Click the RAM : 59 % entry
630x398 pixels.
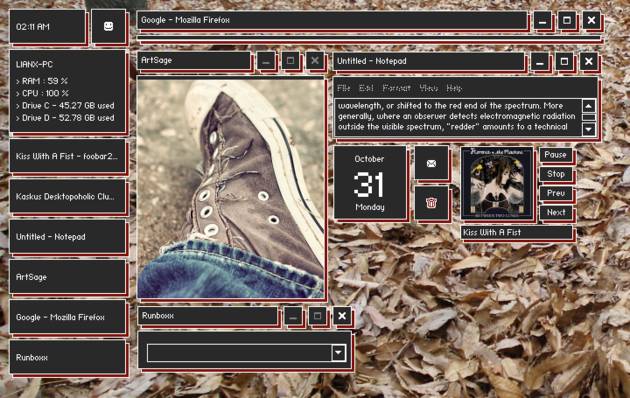coord(42,81)
